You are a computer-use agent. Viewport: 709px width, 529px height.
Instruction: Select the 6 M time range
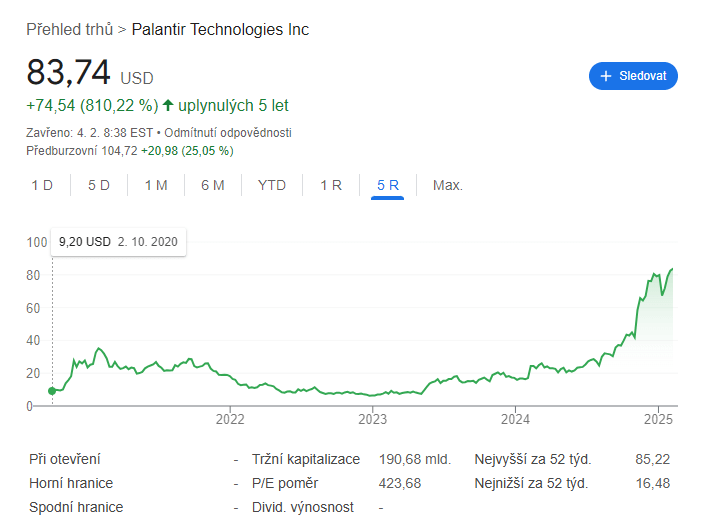213,185
